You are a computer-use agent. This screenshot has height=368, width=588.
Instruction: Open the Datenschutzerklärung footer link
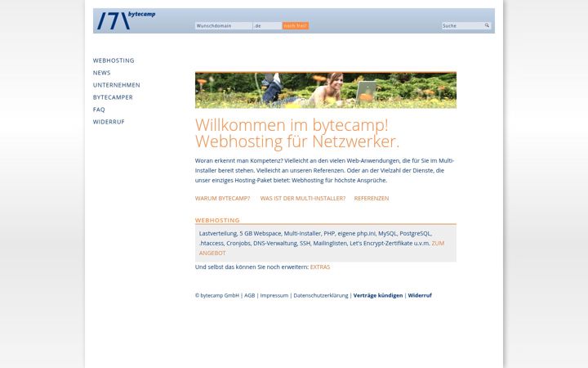pos(321,295)
